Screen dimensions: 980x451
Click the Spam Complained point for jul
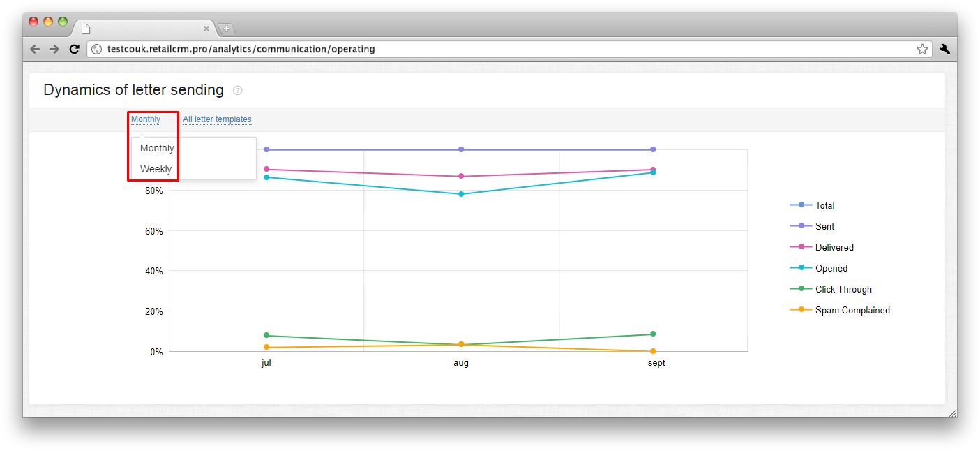coord(266,347)
